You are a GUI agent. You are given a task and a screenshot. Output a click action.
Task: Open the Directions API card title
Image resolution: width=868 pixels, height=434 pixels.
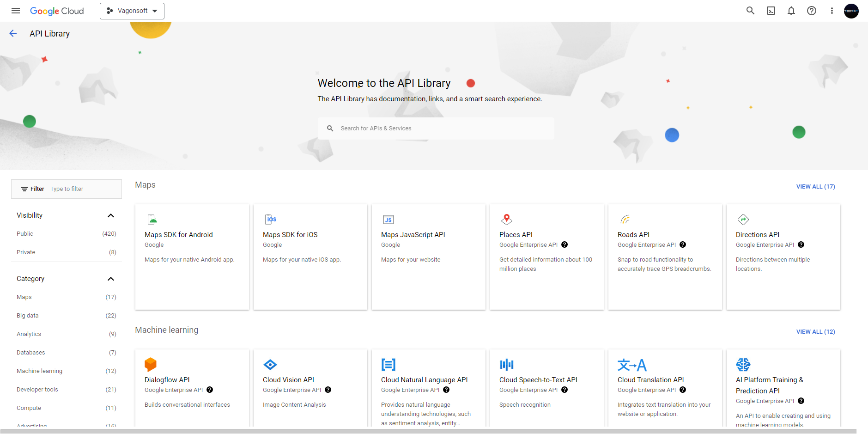758,235
